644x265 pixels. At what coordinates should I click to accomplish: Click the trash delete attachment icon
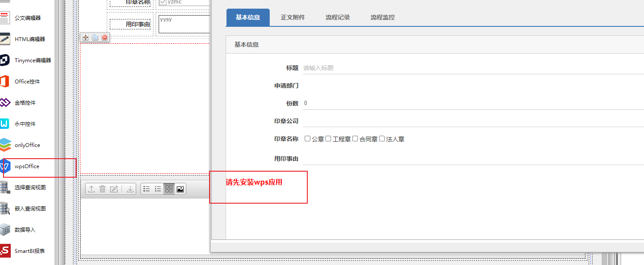tap(102, 189)
